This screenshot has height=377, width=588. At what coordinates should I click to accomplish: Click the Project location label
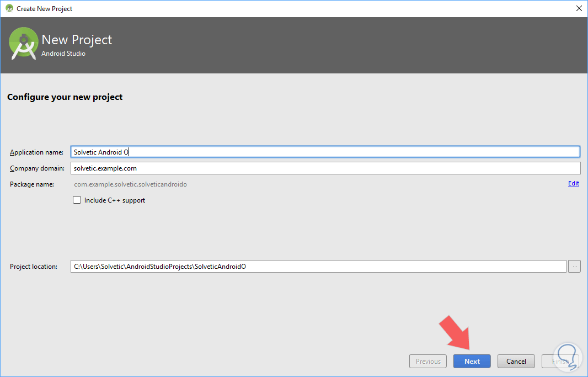tap(34, 267)
